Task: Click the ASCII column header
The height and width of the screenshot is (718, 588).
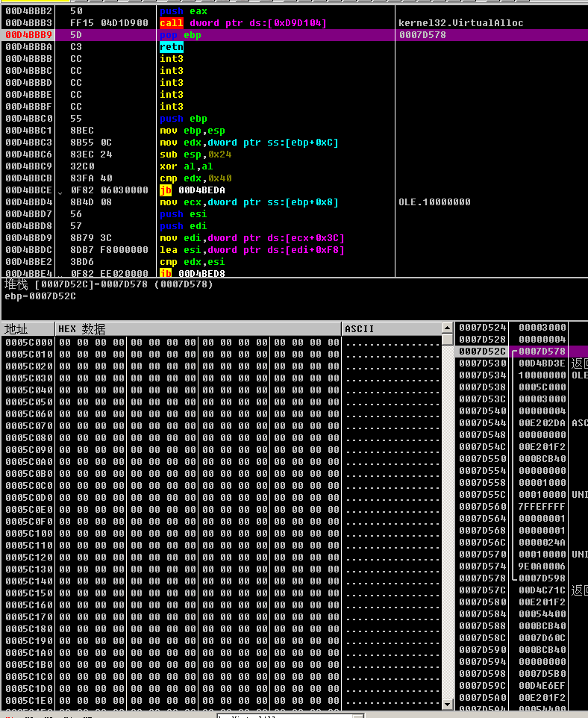Action: [x=392, y=329]
